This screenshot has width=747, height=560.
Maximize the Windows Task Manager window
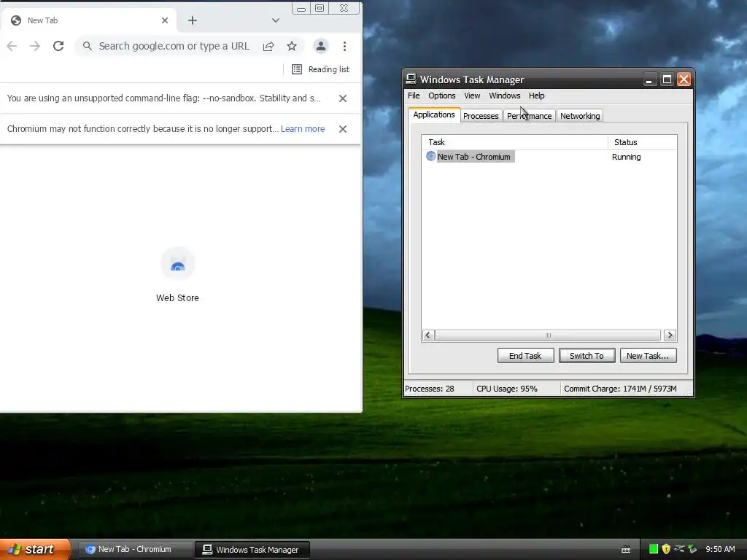pyautogui.click(x=667, y=79)
